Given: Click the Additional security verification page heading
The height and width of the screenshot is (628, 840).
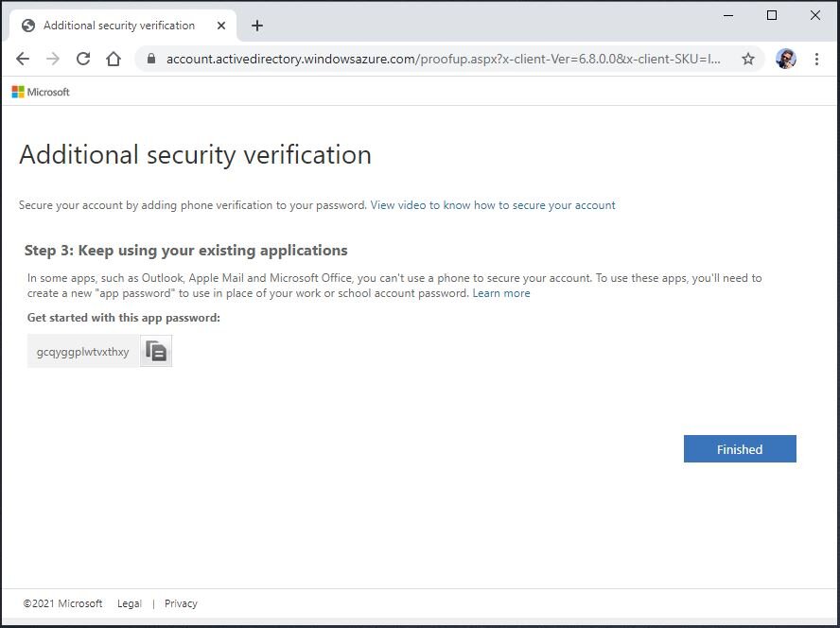Looking at the screenshot, I should 195,155.
